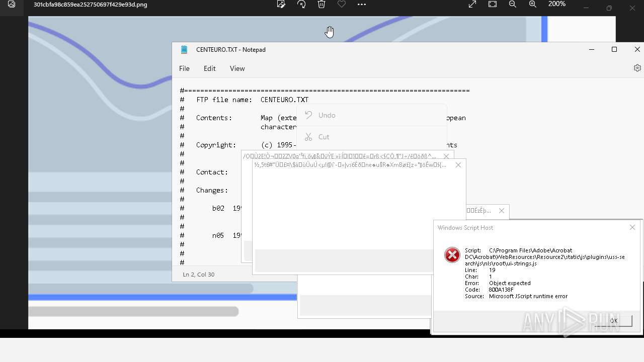Image resolution: width=644 pixels, height=362 pixels.
Task: Click the Notepad app icon in the title bar
Action: 184,50
